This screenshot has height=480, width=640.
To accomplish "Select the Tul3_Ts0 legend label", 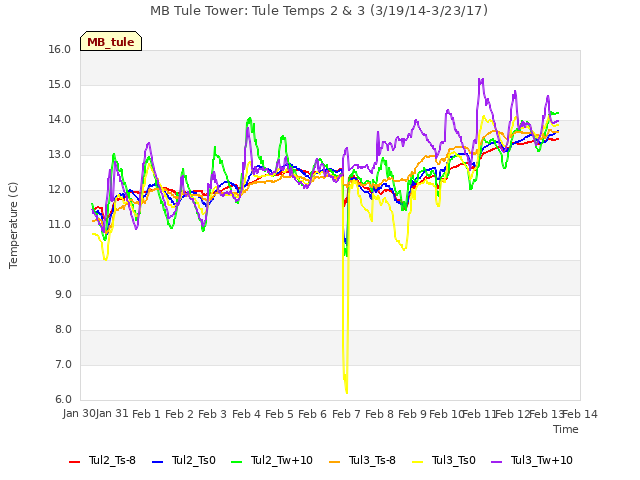I will pyautogui.click(x=454, y=460).
